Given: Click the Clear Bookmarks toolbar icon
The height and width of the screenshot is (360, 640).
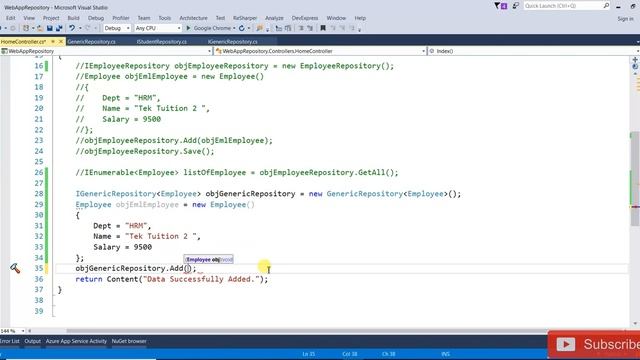Looking at the screenshot, I should 352,28.
